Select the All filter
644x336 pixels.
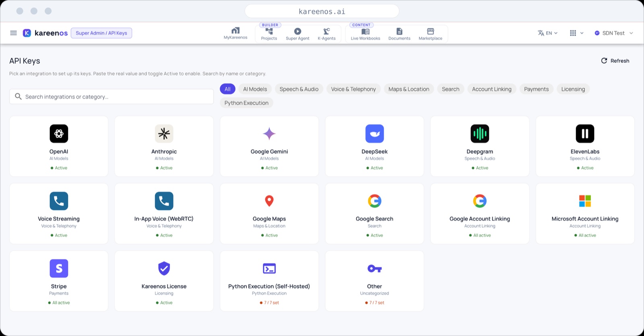point(227,89)
